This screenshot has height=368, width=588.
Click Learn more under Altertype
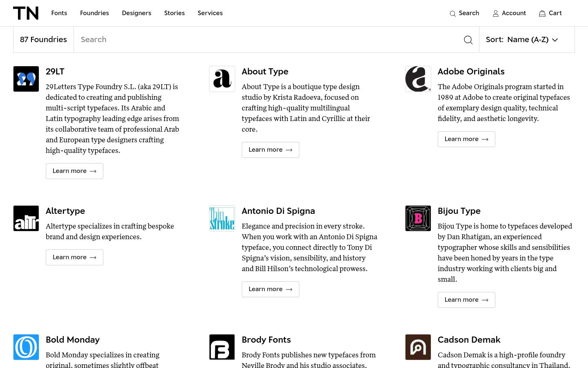point(74,257)
